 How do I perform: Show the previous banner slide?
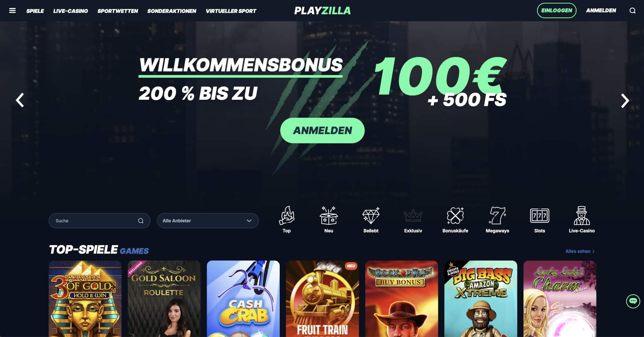pyautogui.click(x=20, y=100)
